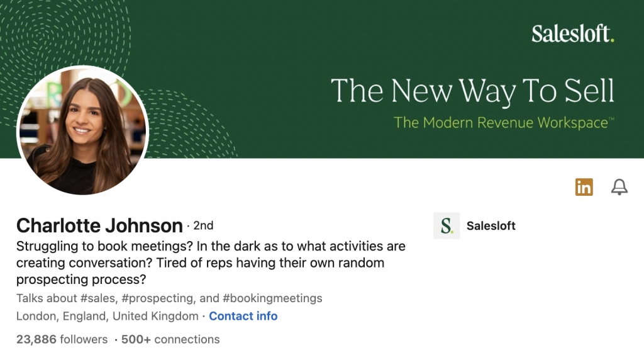
Task: Open the Salesloft company name link
Action: (491, 226)
